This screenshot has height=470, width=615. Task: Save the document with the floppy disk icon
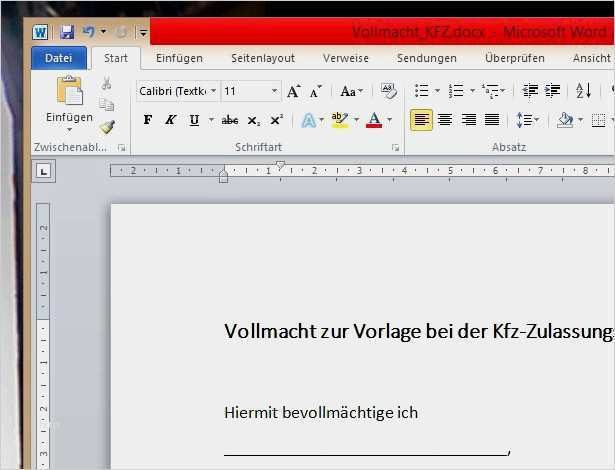67,32
